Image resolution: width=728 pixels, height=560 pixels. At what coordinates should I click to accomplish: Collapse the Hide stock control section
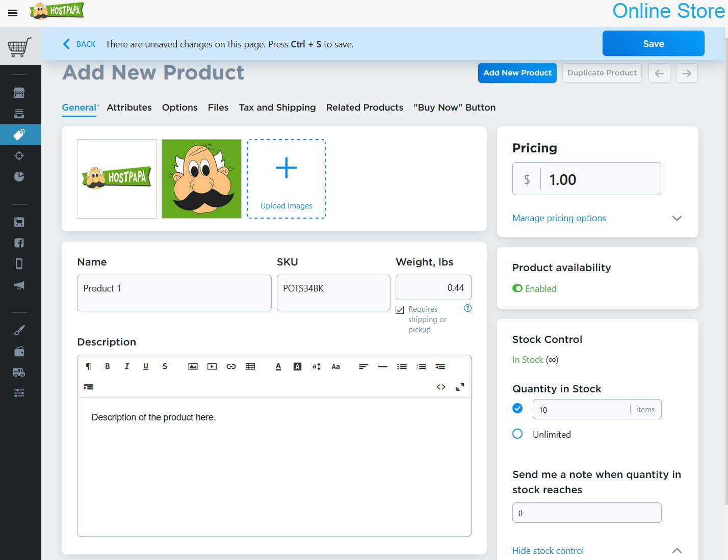[548, 550]
